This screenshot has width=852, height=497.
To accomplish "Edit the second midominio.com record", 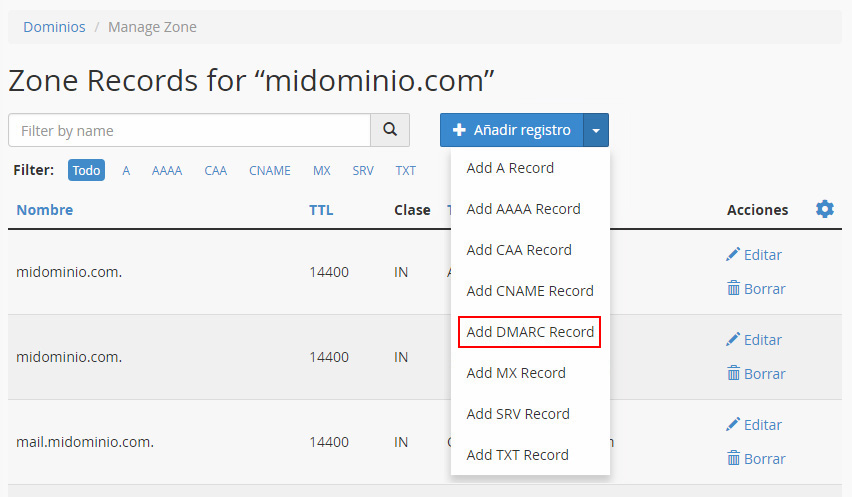I will coord(754,340).
